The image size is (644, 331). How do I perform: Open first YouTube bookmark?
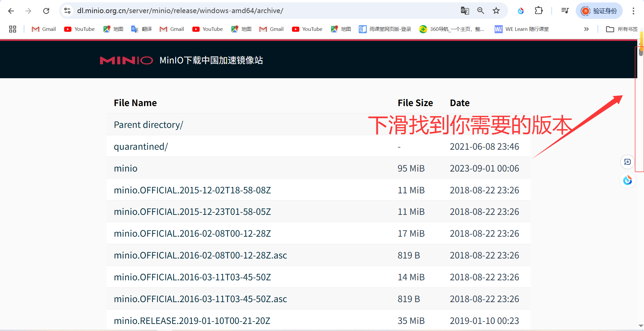tap(80, 29)
